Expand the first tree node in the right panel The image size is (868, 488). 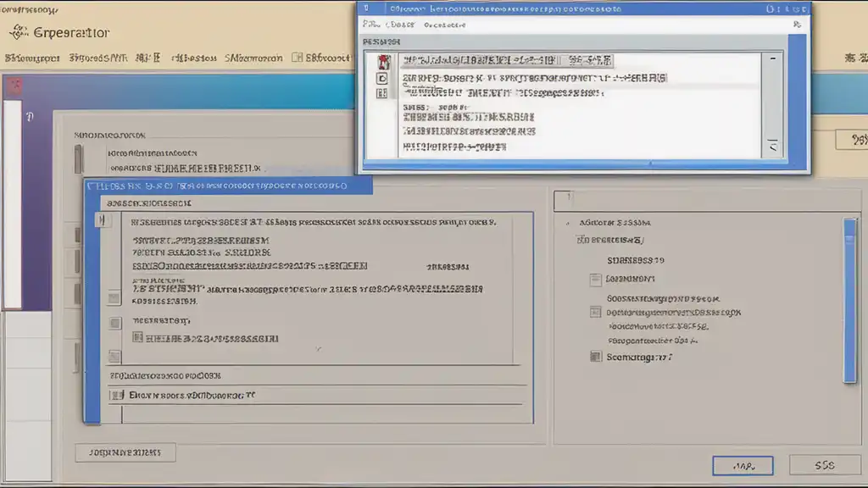[x=568, y=223]
